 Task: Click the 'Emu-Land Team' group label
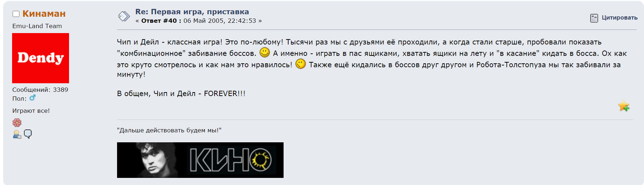coord(37,26)
